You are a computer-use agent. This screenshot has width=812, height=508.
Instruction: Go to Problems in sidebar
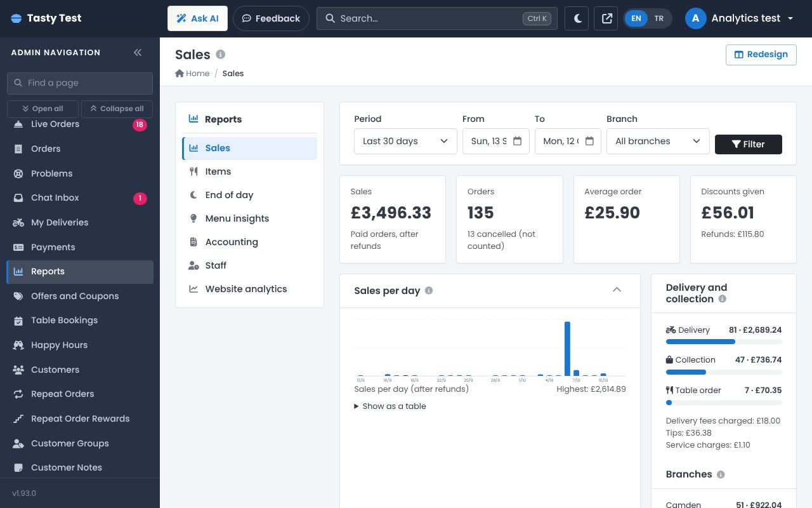[80, 173]
